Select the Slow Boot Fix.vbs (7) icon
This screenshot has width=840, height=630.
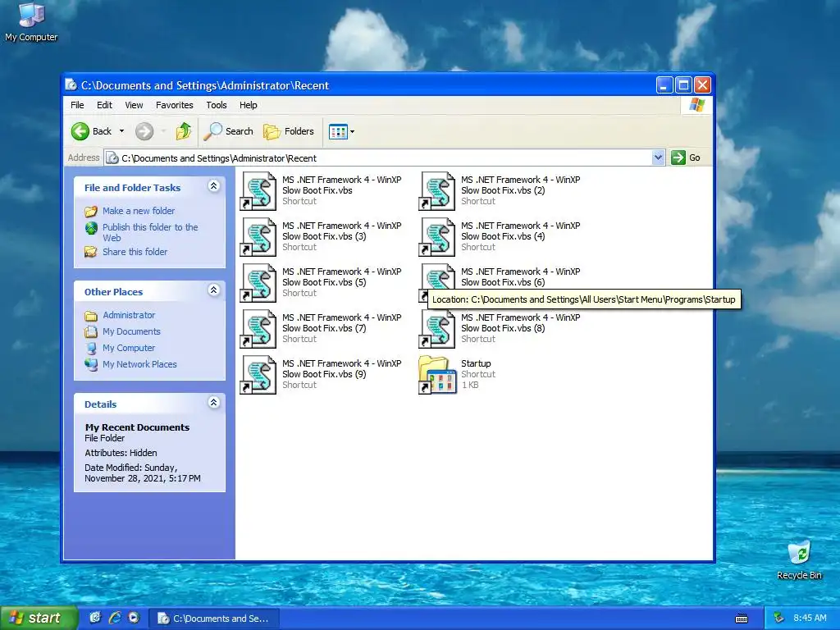pos(258,329)
